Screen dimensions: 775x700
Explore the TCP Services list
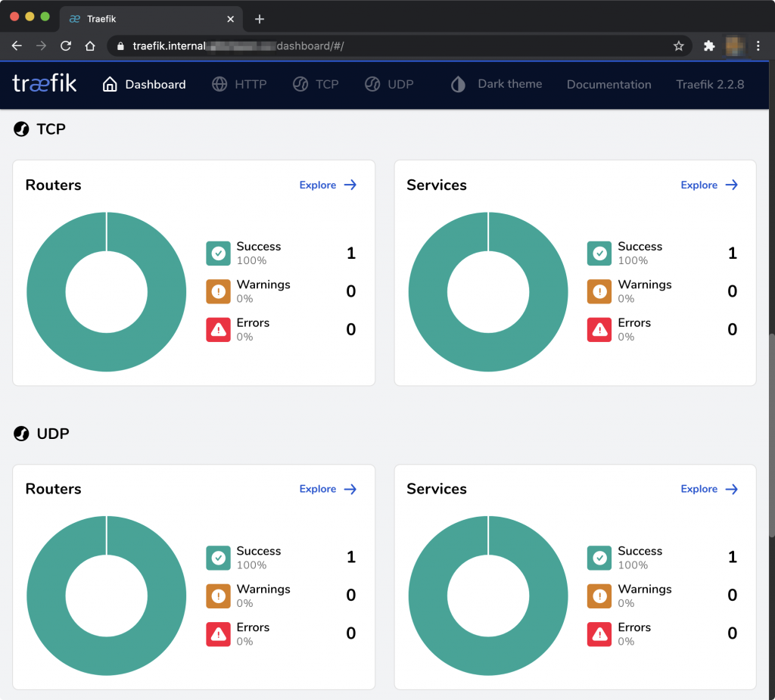pos(709,185)
